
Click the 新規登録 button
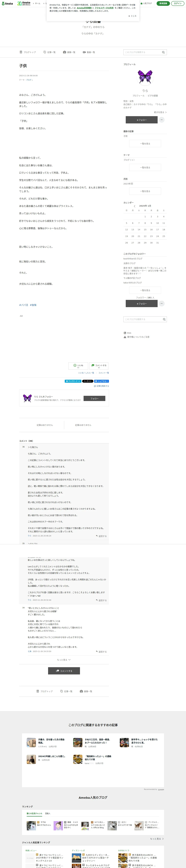coord(163,3)
